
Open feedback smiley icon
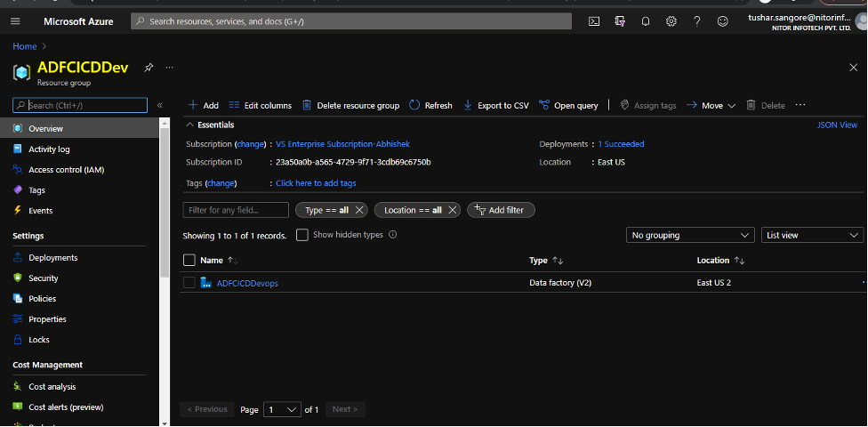point(722,21)
